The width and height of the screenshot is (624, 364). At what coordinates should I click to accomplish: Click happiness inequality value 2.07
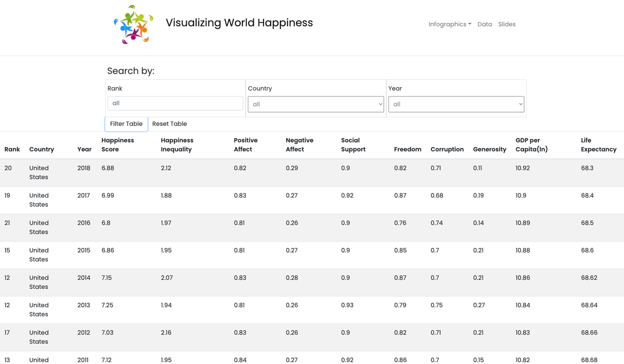coord(167,278)
